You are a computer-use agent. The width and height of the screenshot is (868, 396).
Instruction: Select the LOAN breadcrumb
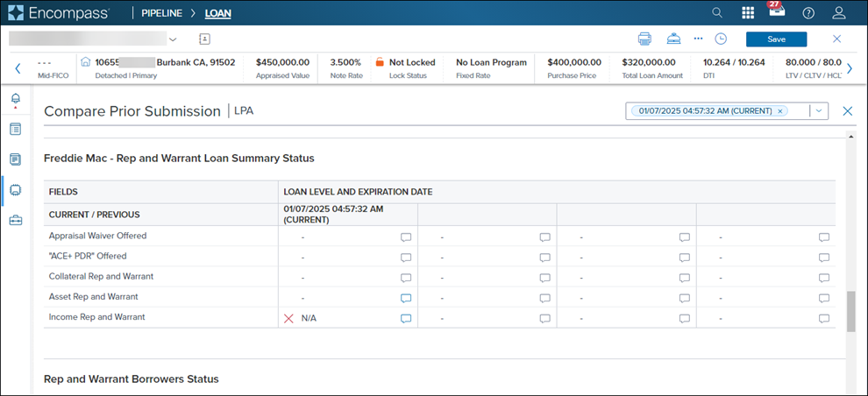(218, 13)
